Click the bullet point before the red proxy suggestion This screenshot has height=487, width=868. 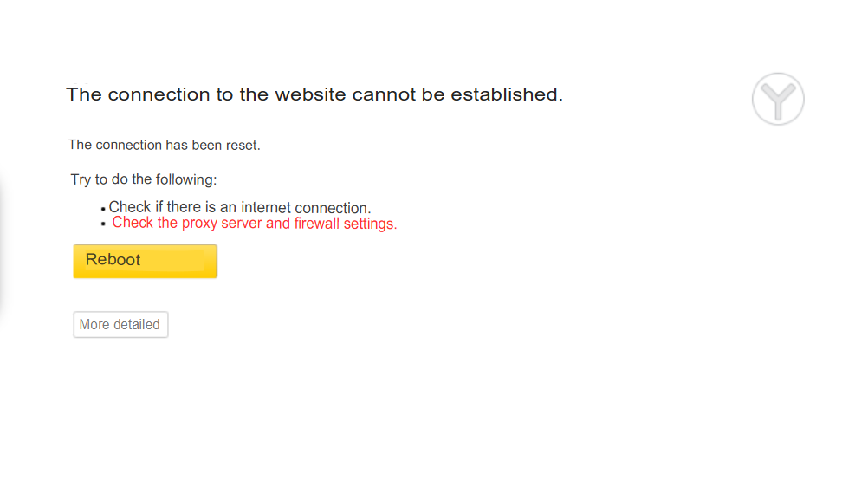coord(103,224)
